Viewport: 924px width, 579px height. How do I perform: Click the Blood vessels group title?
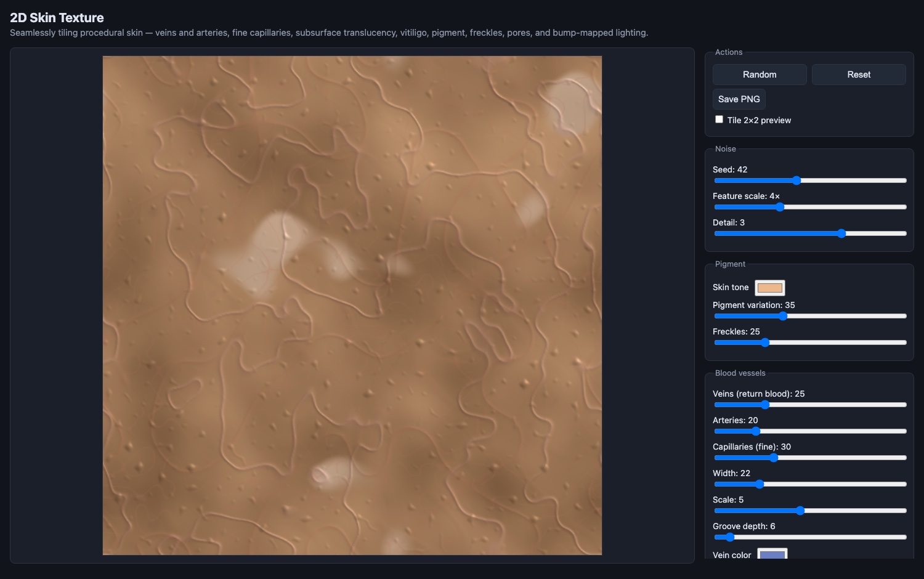point(740,373)
